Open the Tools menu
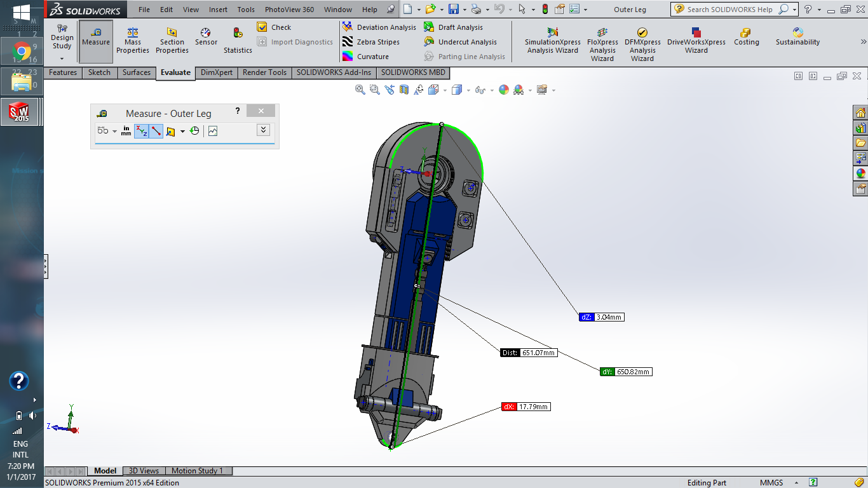Viewport: 868px width, 488px height. point(245,10)
